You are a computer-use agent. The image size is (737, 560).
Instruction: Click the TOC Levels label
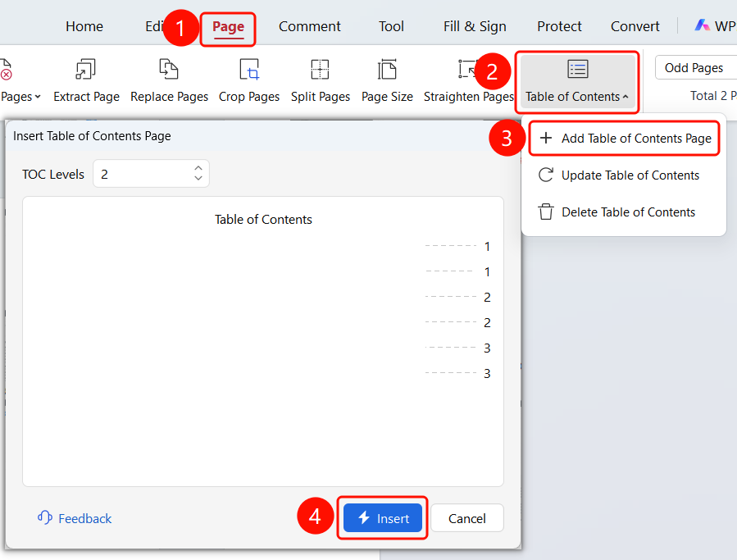click(x=53, y=175)
